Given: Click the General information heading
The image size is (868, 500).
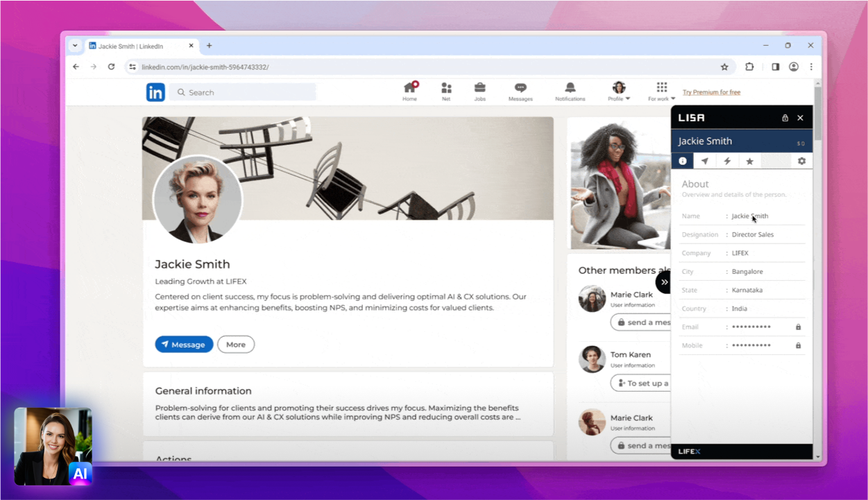Looking at the screenshot, I should pyautogui.click(x=203, y=391).
